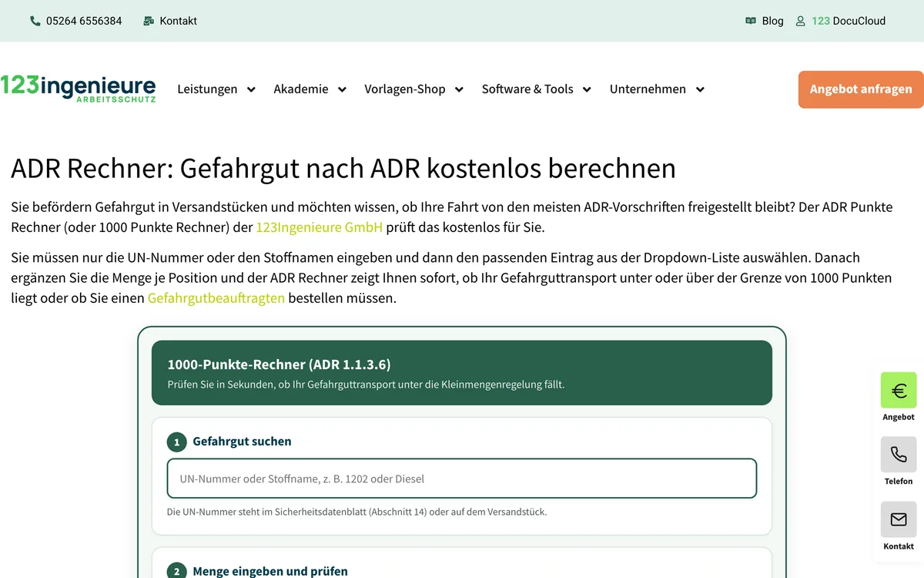Click the ADR Rechner page heading
This screenshot has width=924, height=578.
pyautogui.click(x=343, y=168)
